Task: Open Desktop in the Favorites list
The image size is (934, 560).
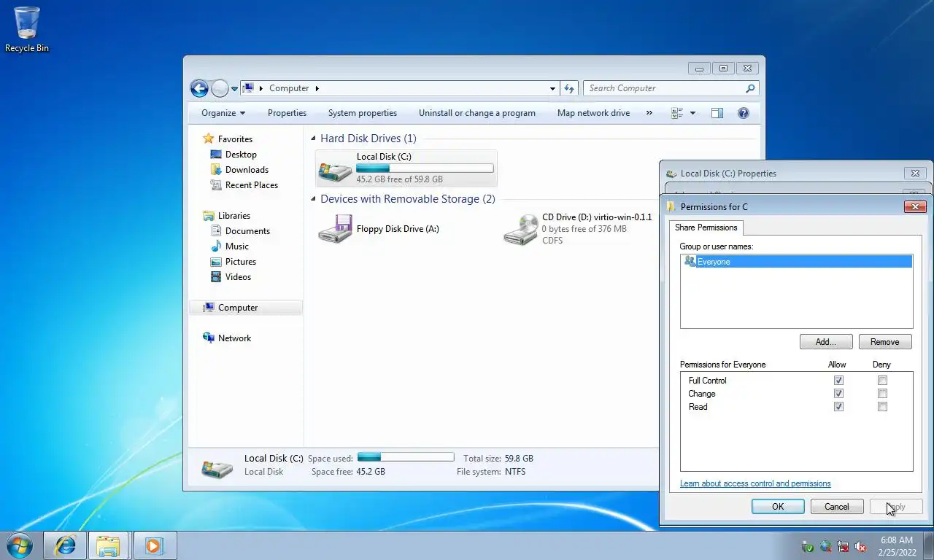Action: pos(241,155)
